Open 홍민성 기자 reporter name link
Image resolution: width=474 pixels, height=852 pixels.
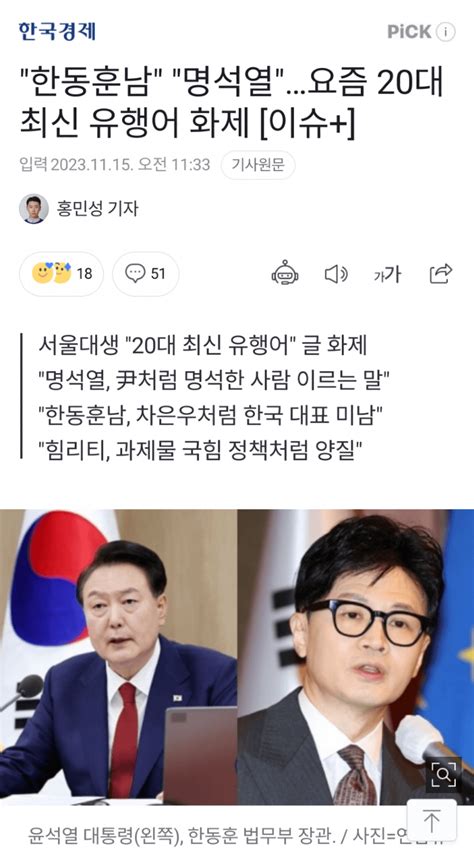[x=97, y=209]
